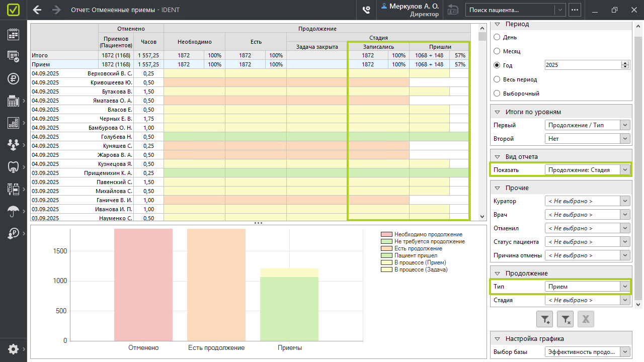Viewport: 644px width, 362px height.
Task: Click the Меркулов А. О. user profile
Action: pos(410,10)
